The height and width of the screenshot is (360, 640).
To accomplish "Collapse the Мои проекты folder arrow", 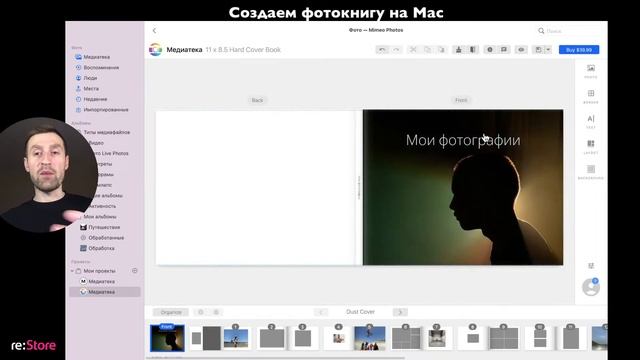I will 72,271.
